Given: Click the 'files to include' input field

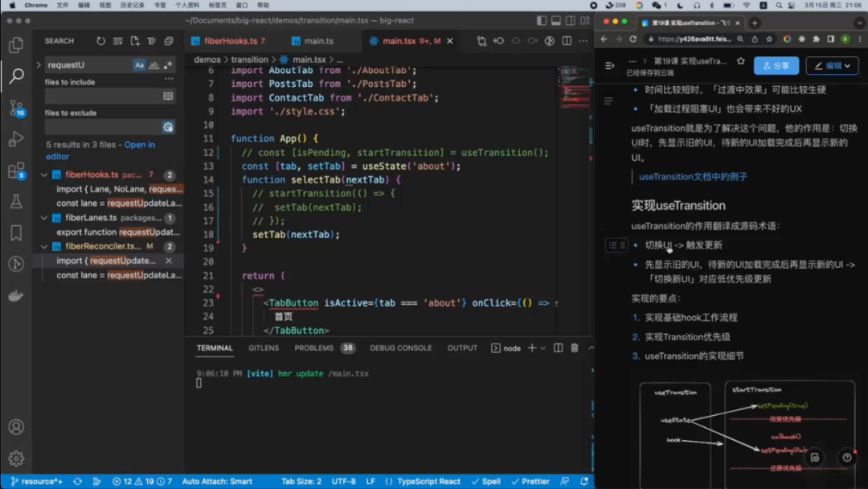Looking at the screenshot, I should click(103, 96).
